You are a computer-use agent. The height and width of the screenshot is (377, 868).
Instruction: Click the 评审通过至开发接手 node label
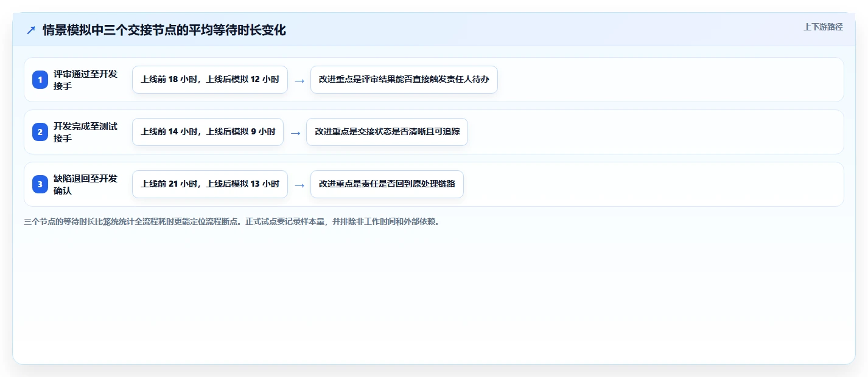click(x=85, y=80)
